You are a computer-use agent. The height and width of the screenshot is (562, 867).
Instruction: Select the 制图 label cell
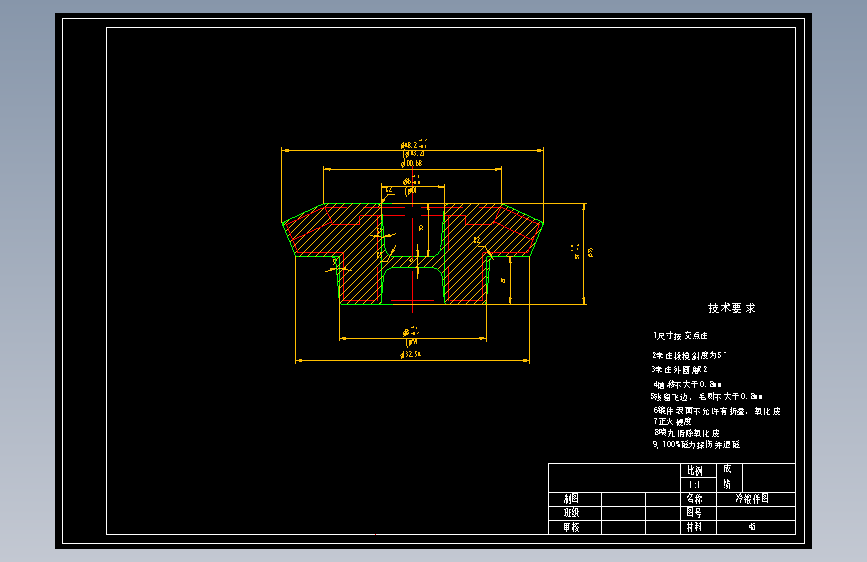coord(575,499)
